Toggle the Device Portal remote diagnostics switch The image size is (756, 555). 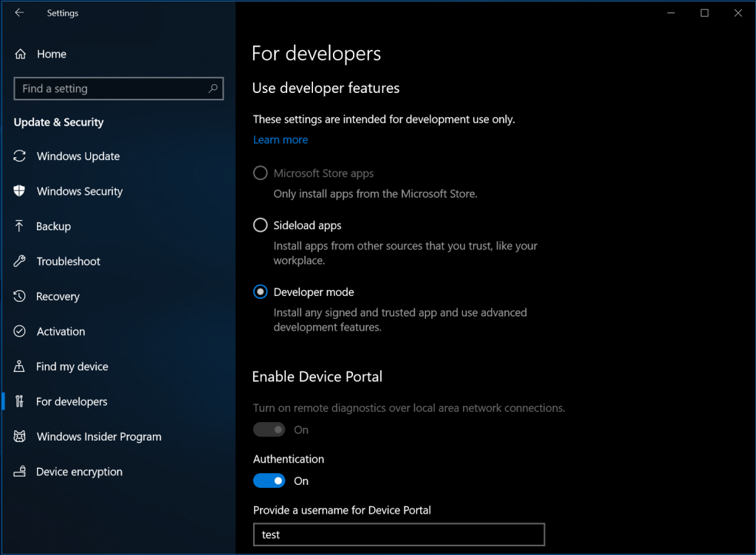(269, 430)
